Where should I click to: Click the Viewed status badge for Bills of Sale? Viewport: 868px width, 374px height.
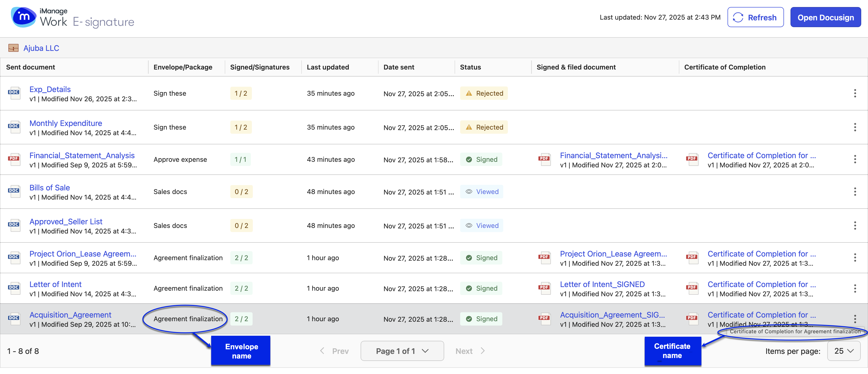pos(481,192)
